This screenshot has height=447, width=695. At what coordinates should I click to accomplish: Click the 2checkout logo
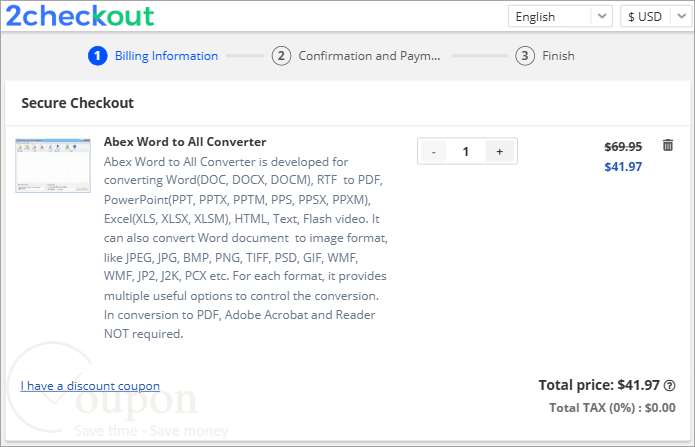coord(80,16)
